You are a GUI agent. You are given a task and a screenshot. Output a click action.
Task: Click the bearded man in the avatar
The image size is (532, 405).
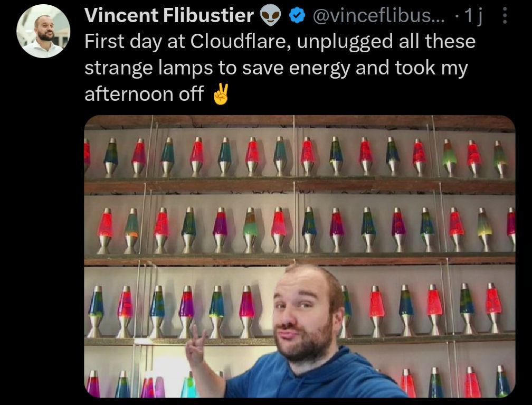[44, 36]
